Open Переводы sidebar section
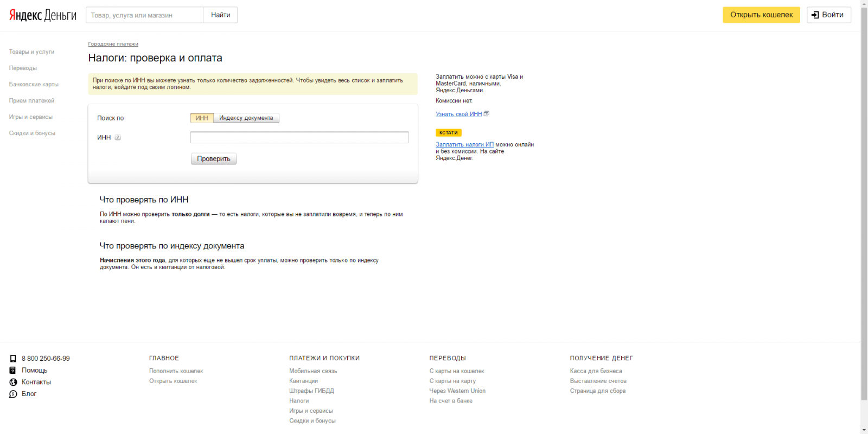This screenshot has height=434, width=868. tap(23, 68)
